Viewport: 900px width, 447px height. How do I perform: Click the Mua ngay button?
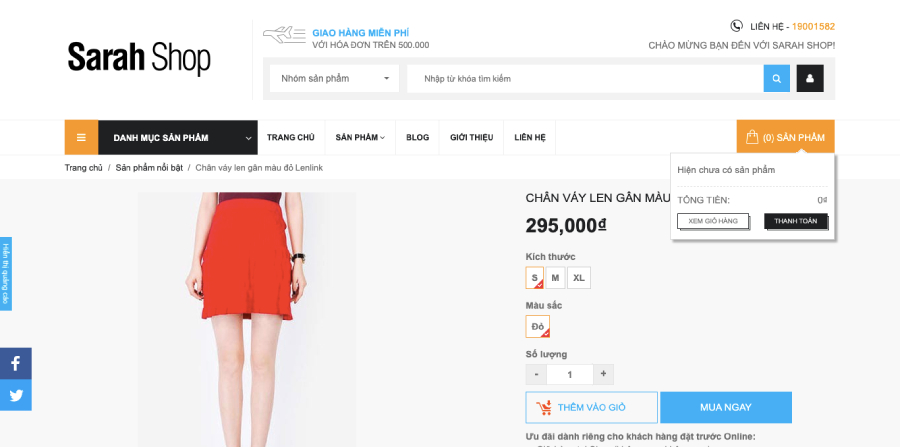point(726,407)
